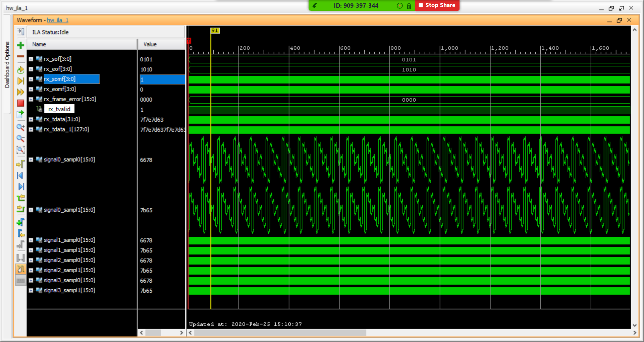Click right arrow of Value column scrollbar
Screen dimensions: 644x342
click(181, 333)
